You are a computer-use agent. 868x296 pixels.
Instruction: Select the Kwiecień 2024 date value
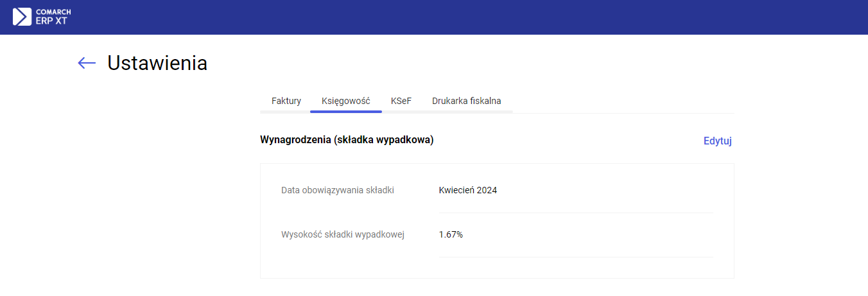[467, 190]
